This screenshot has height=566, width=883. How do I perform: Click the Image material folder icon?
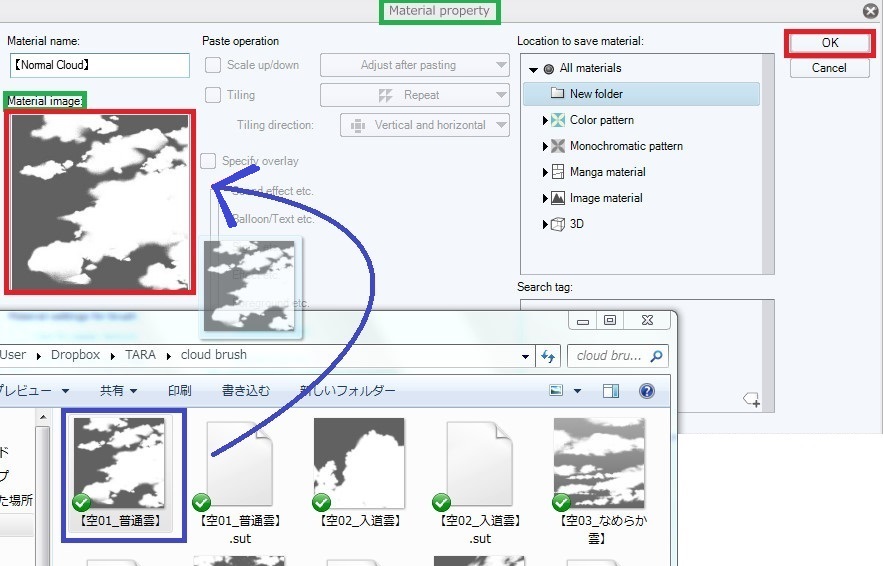point(558,198)
